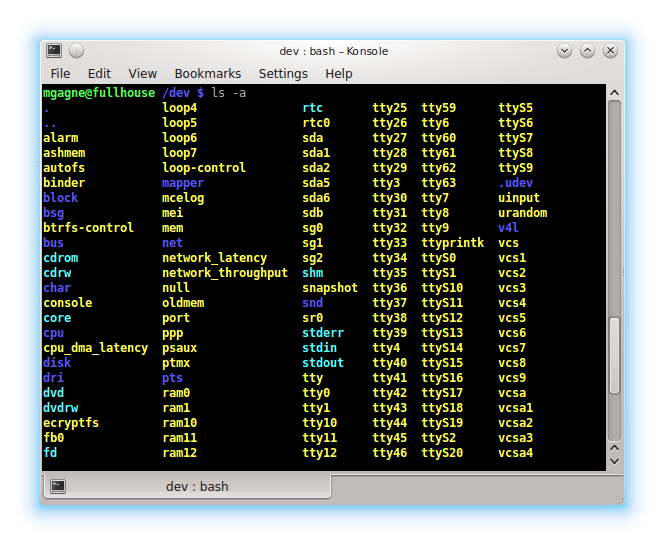The image size is (665, 545).
Task: Click the 'uinput' entry
Action: pos(519,198)
